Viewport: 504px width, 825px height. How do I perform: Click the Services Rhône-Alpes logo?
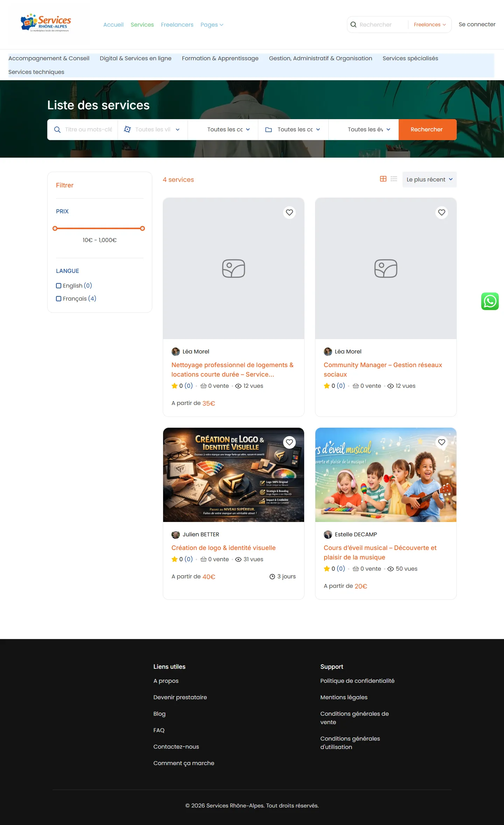[46, 23]
